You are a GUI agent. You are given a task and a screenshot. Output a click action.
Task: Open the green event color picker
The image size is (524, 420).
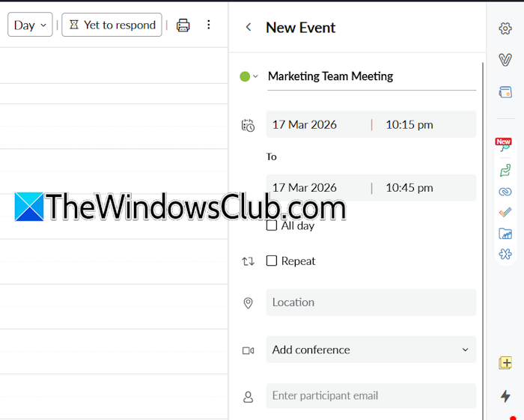(x=245, y=76)
